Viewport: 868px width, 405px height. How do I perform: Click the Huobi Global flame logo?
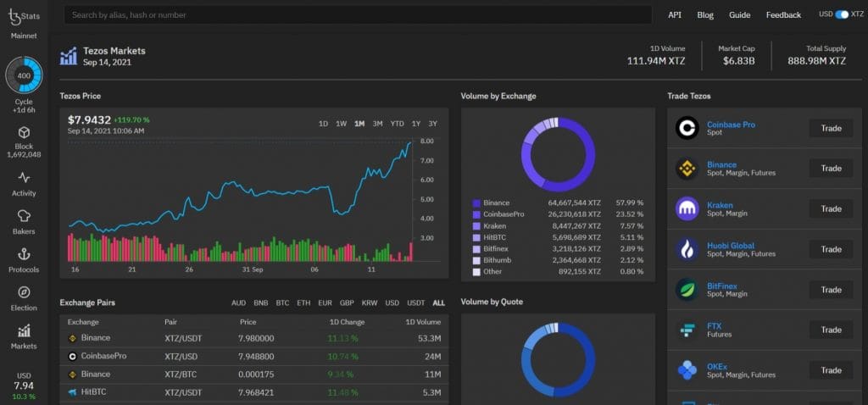(687, 249)
